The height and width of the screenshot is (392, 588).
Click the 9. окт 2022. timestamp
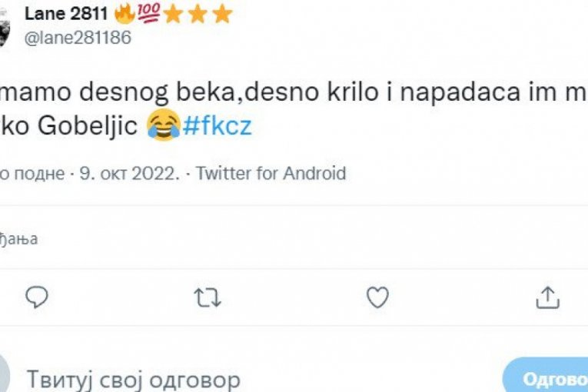(135, 174)
